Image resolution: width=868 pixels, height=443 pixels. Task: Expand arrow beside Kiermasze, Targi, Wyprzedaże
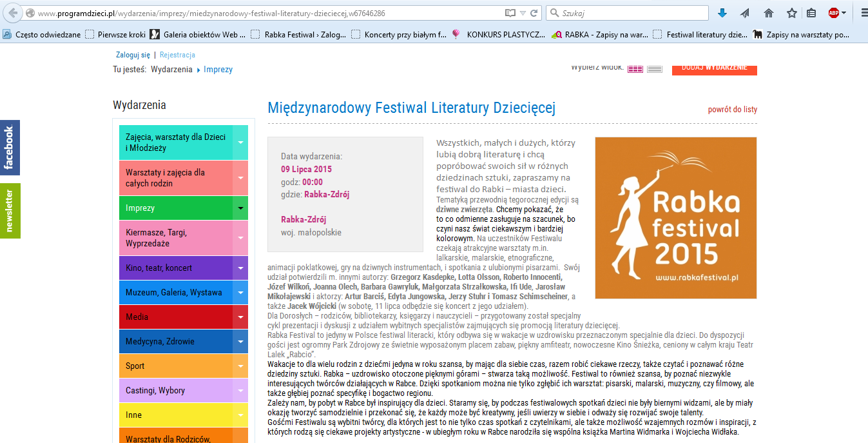point(240,238)
